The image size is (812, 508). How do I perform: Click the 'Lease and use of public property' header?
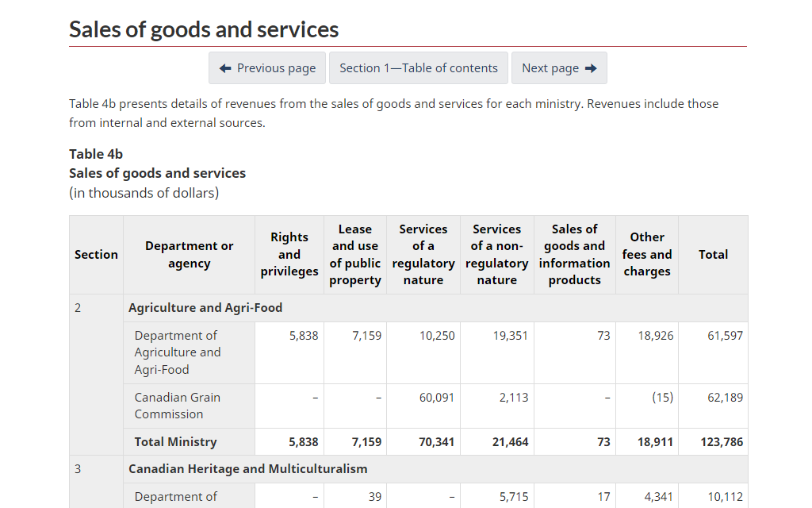pyautogui.click(x=355, y=254)
